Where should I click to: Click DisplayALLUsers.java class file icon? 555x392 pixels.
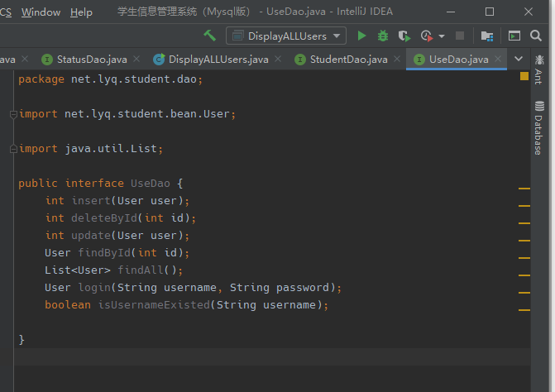click(159, 59)
